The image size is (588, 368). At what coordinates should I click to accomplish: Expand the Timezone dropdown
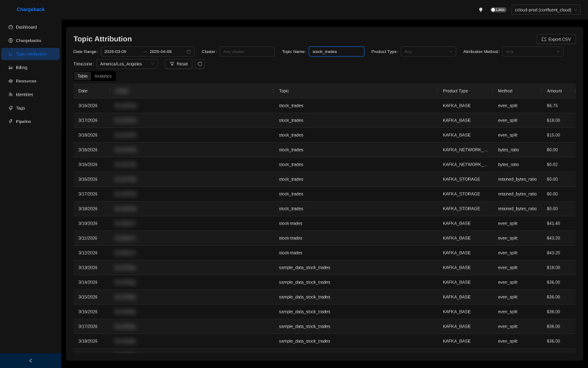point(126,64)
